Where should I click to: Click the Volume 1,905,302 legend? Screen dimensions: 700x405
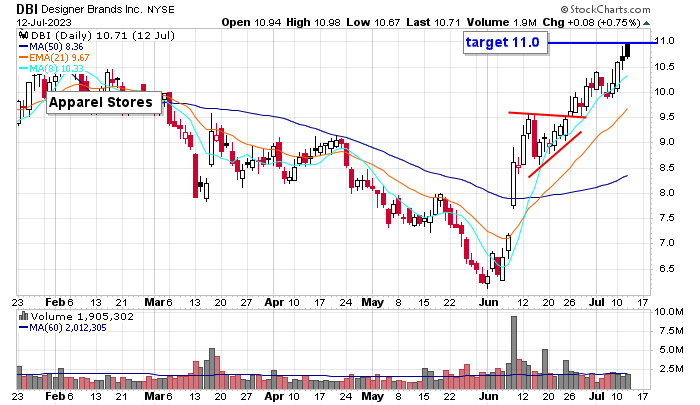point(82,317)
